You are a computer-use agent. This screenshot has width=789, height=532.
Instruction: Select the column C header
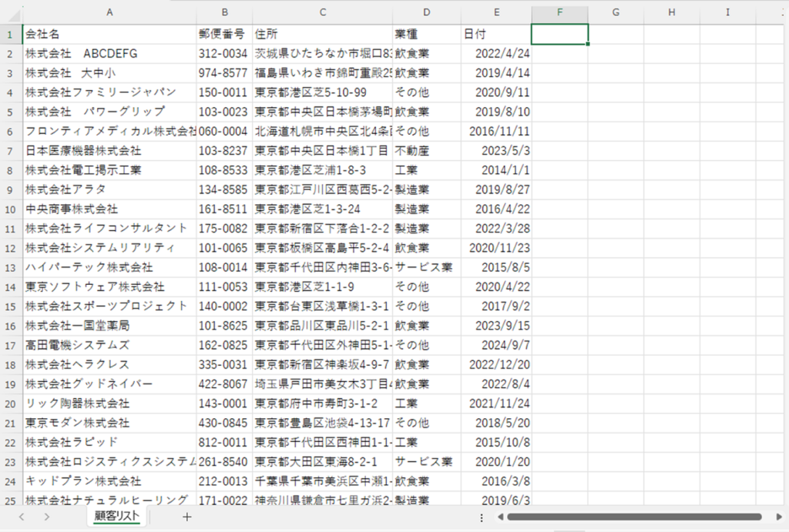pyautogui.click(x=322, y=12)
